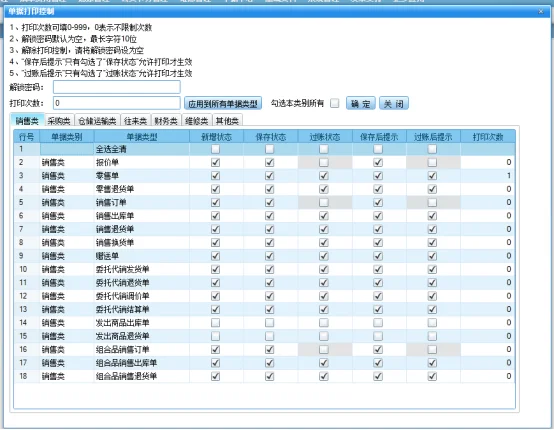Confirm with the 确定 button
The width and height of the screenshot is (554, 430).
pyautogui.click(x=360, y=104)
